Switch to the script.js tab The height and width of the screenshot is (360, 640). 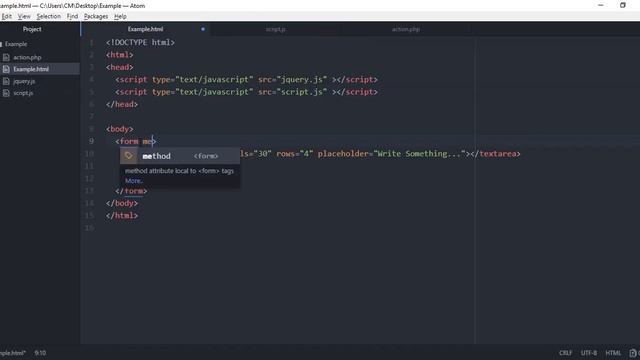coord(276,29)
